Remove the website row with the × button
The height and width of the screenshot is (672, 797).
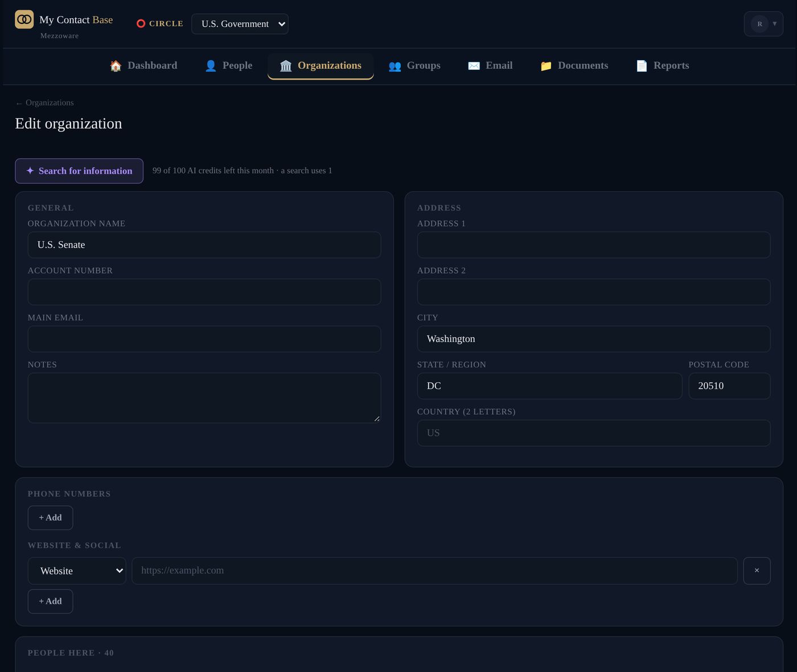coord(757,571)
